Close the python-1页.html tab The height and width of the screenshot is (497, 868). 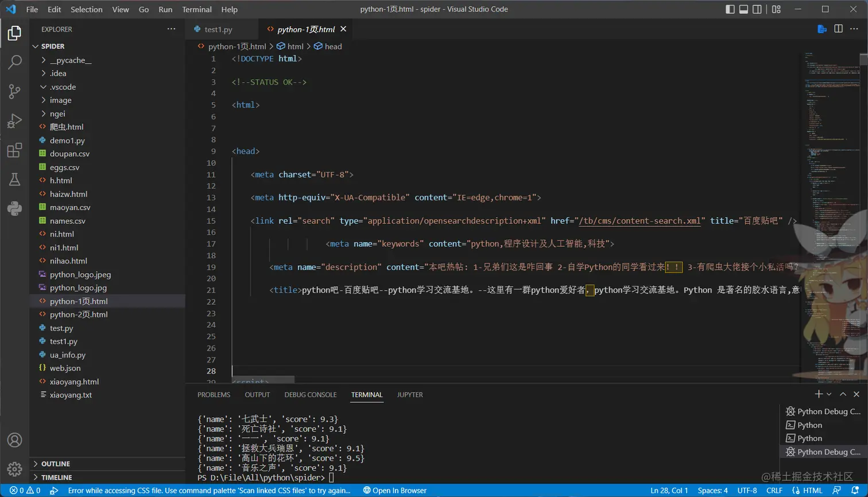[x=343, y=29]
